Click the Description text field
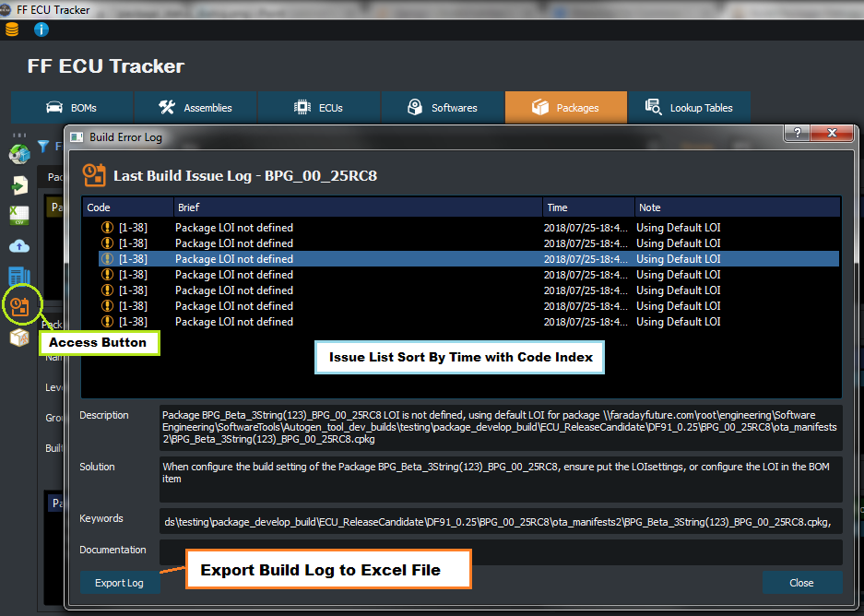 pos(501,428)
